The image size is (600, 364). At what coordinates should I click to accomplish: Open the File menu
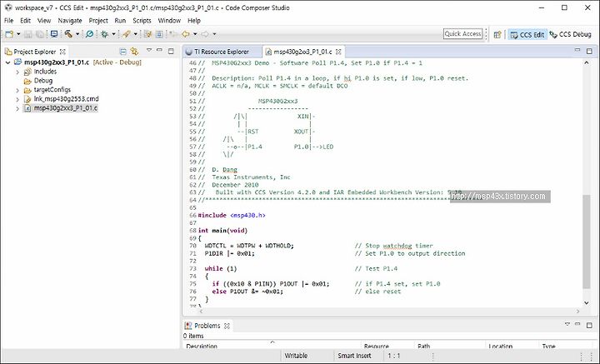coord(8,21)
